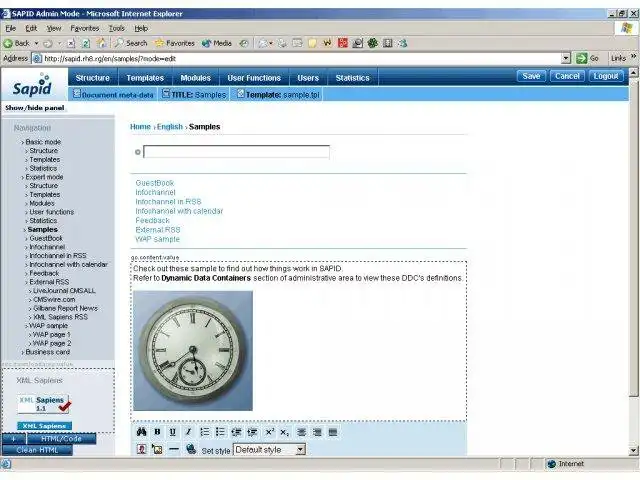Image resolution: width=640 pixels, height=480 pixels.
Task: Toggle underline formatting in the editor
Action: (173, 432)
